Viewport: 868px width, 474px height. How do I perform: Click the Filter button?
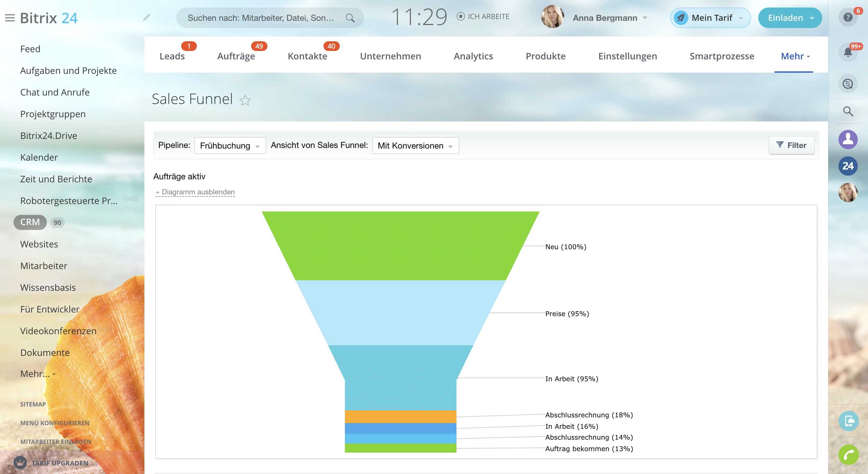pyautogui.click(x=791, y=145)
